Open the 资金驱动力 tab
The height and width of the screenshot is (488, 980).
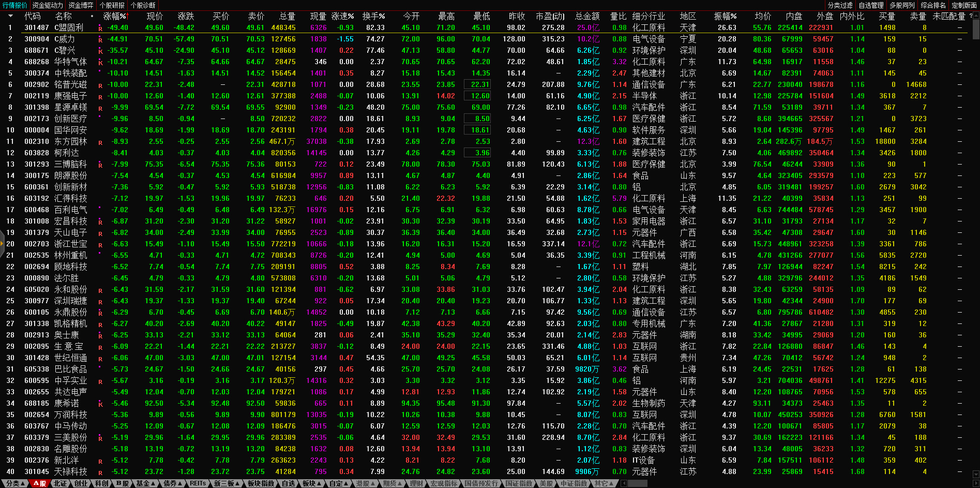(x=48, y=5)
